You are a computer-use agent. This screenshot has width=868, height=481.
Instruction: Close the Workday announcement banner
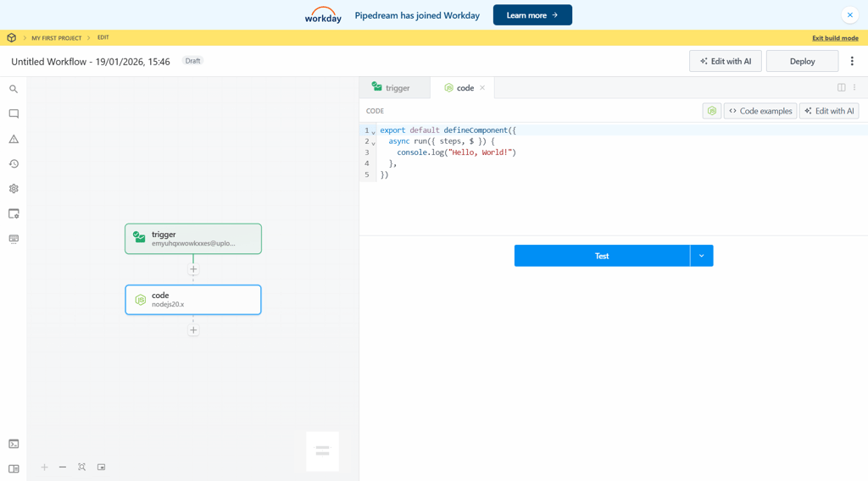tap(850, 15)
